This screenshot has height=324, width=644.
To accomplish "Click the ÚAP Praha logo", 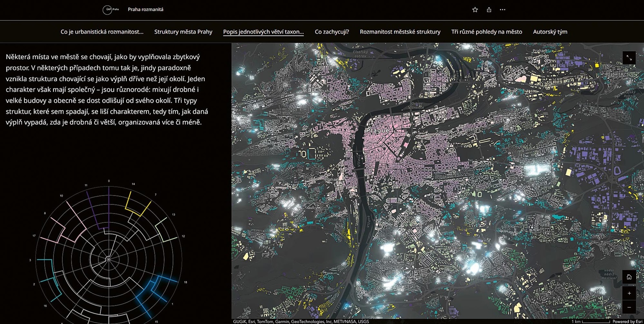I will [x=110, y=9].
